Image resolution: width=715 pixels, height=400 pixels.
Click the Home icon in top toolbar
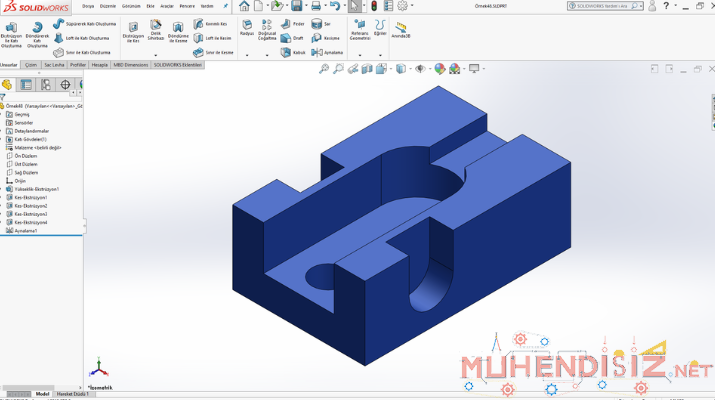[244, 6]
